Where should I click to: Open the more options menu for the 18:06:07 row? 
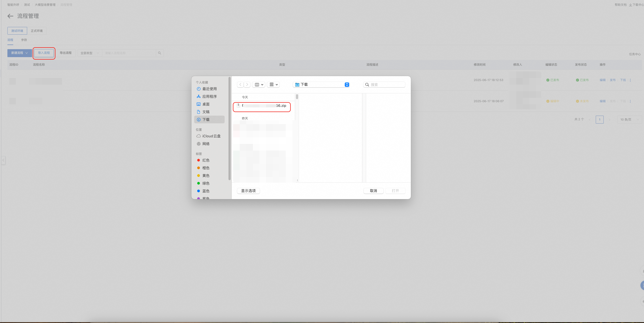[x=630, y=101]
